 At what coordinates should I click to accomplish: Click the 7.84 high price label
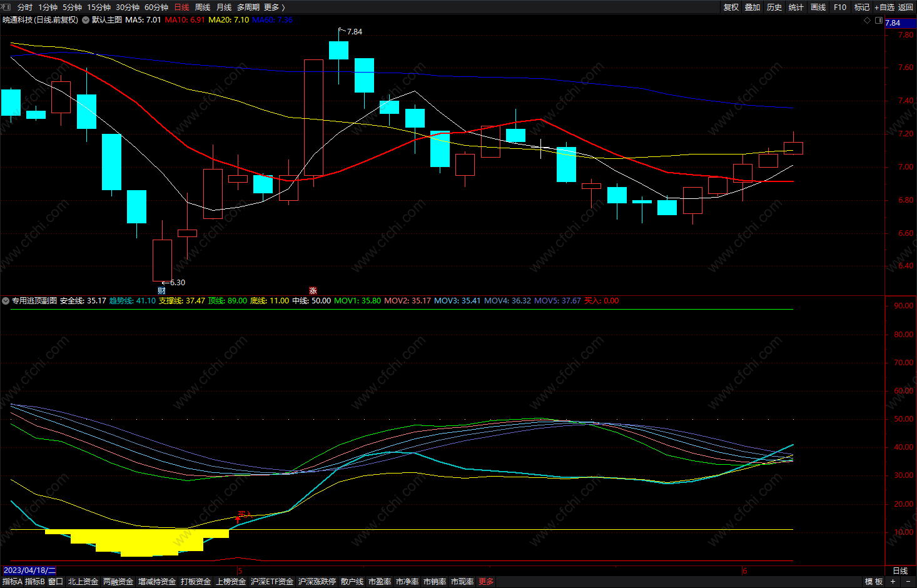[x=354, y=32]
